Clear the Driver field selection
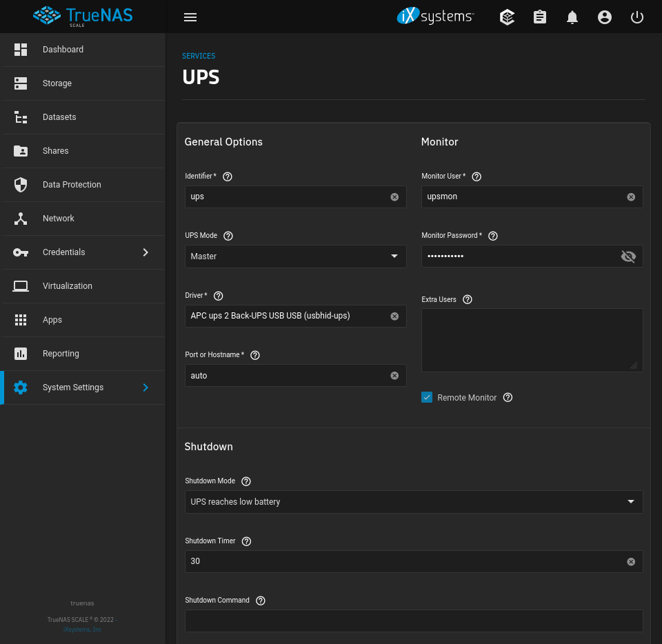The image size is (662, 644). click(394, 316)
